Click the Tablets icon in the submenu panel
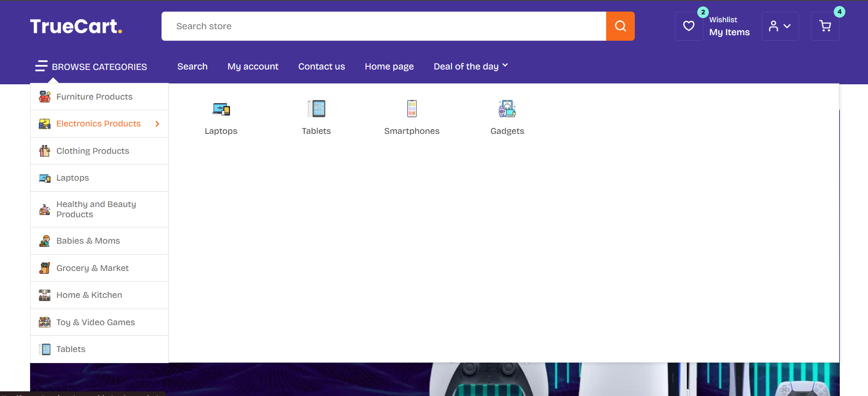 316,109
